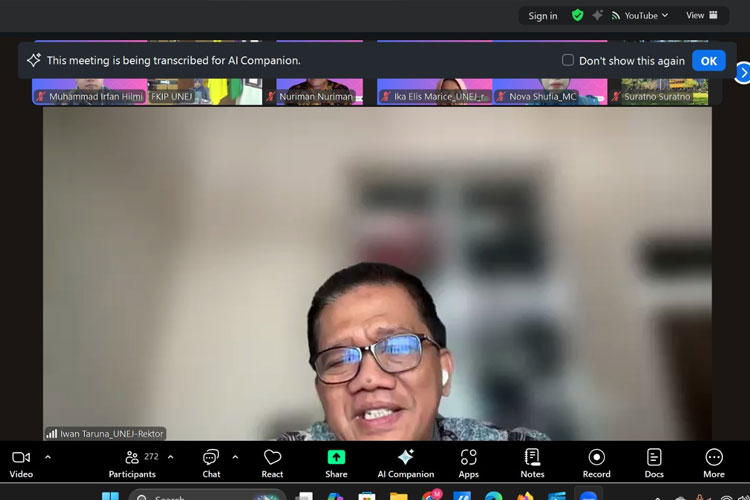Open React emoji reactions
This screenshot has width=750, height=500.
coord(272,464)
